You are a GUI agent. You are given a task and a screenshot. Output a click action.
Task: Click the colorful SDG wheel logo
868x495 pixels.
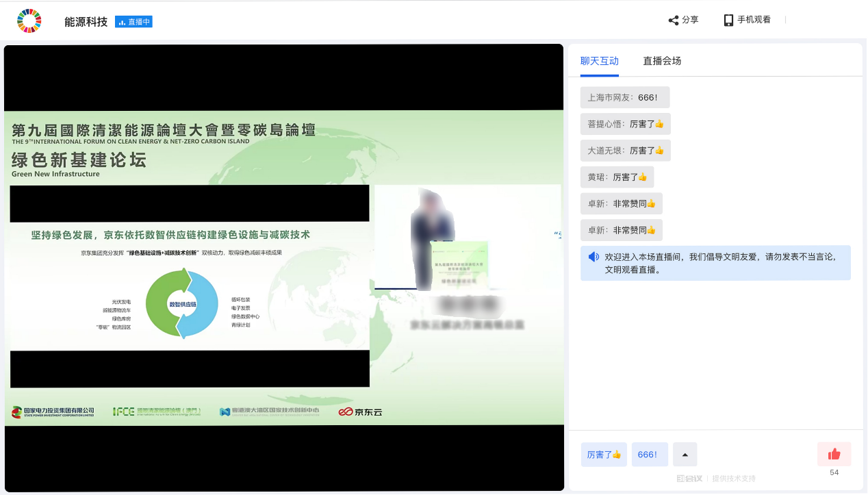(29, 21)
